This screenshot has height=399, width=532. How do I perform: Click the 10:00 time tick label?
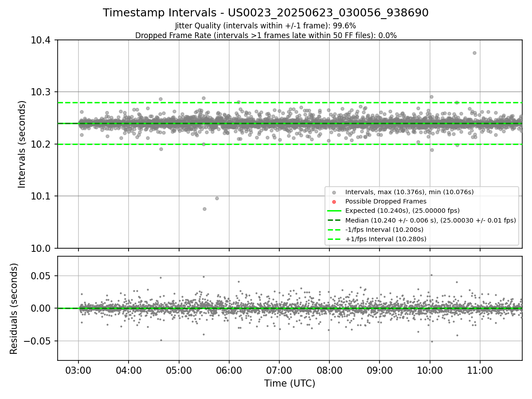tap(430, 370)
